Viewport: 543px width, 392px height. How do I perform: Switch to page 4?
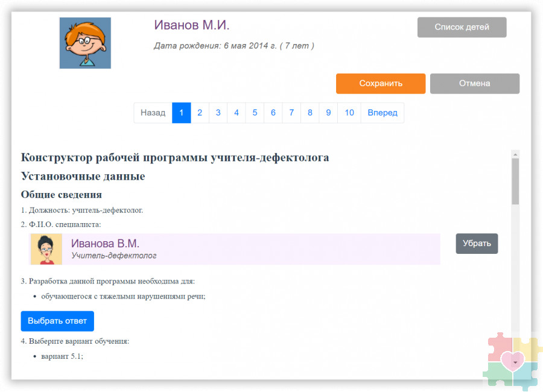(x=237, y=113)
